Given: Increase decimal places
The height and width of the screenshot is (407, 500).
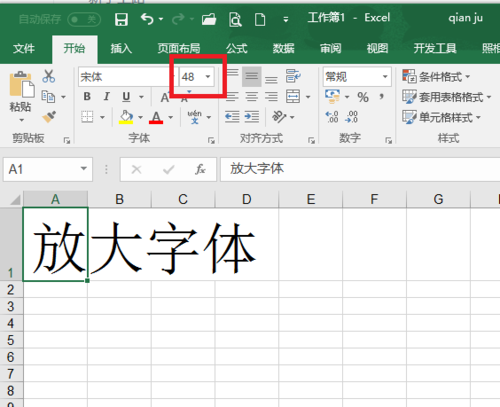Looking at the screenshot, I should (x=332, y=117).
